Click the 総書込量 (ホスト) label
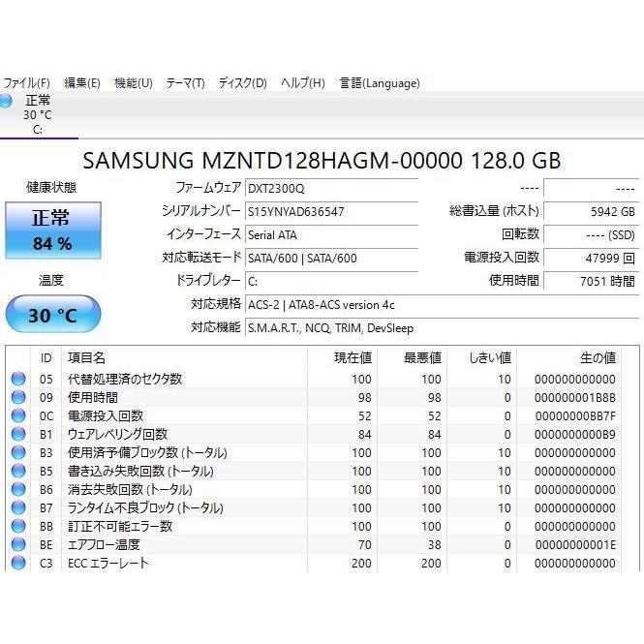The width and height of the screenshot is (644, 644). tap(494, 211)
